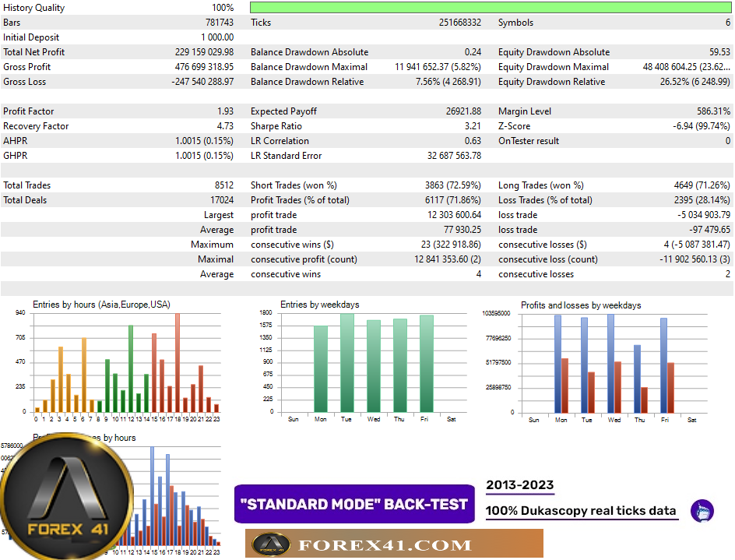Select the Ticks value 251668332
735x560 pixels.
coord(460,23)
